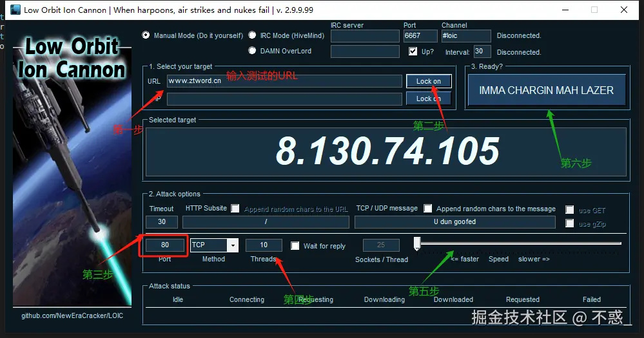Click the Port field showing 6667
Screen dimensions: 644x338
pyautogui.click(x=420, y=35)
